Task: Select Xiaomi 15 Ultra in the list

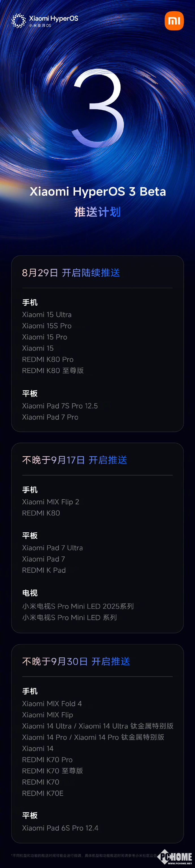Action: 47,314
